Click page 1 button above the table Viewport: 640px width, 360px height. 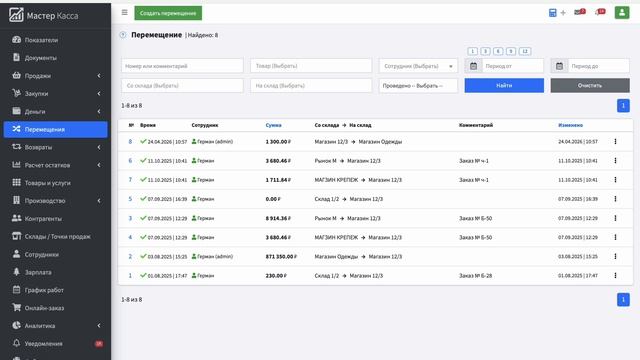point(623,106)
